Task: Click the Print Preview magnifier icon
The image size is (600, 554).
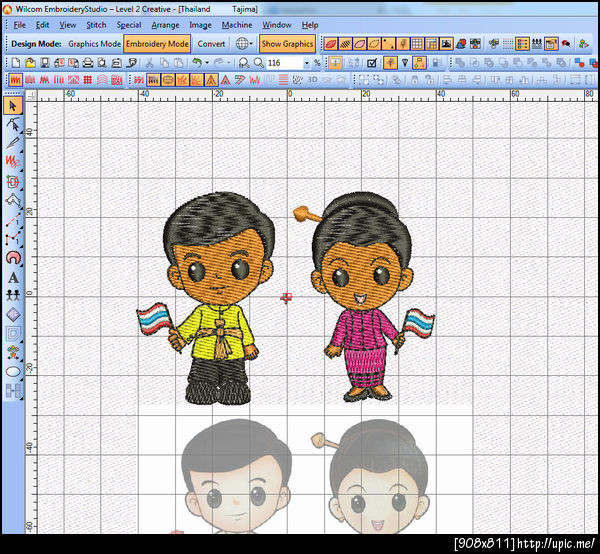Action: pyautogui.click(x=102, y=63)
